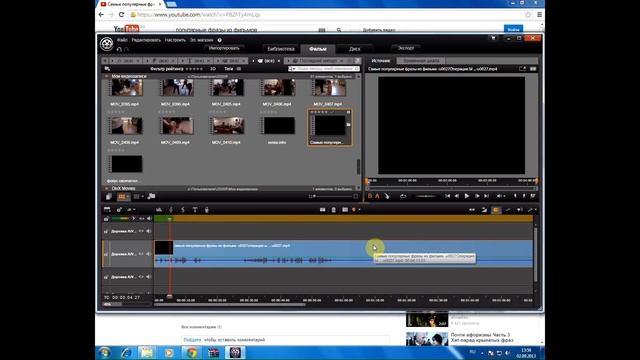Screen dimensions: 640x360
Task: Click the copy icon in library footer
Action: [109, 197]
